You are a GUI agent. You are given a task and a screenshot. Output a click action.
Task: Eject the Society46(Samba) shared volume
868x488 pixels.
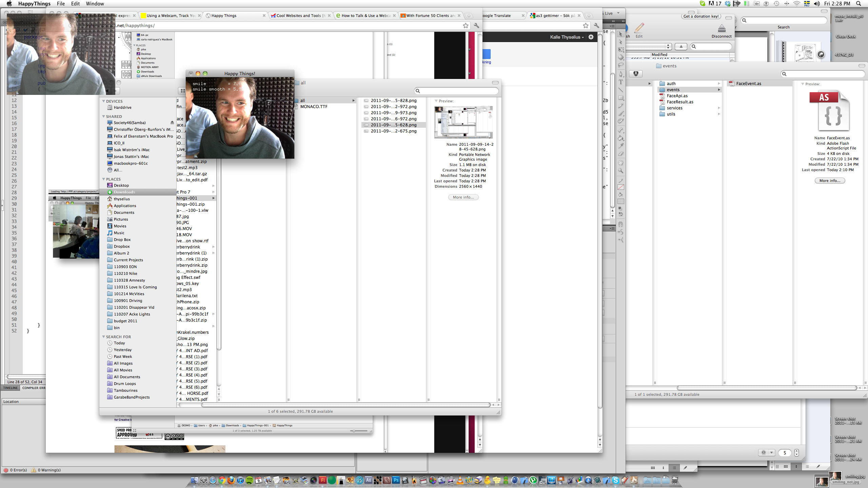coord(172,123)
